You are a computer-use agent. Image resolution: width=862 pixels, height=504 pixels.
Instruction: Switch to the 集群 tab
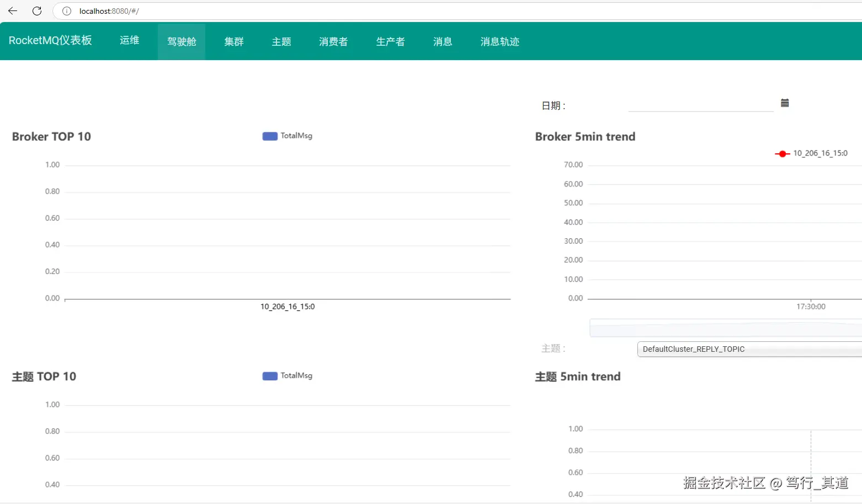pos(234,42)
